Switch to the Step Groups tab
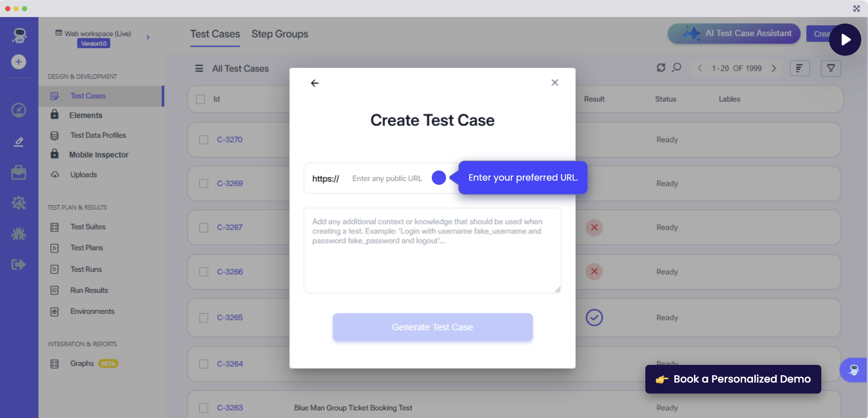Viewport: 868px width, 418px height. (279, 34)
